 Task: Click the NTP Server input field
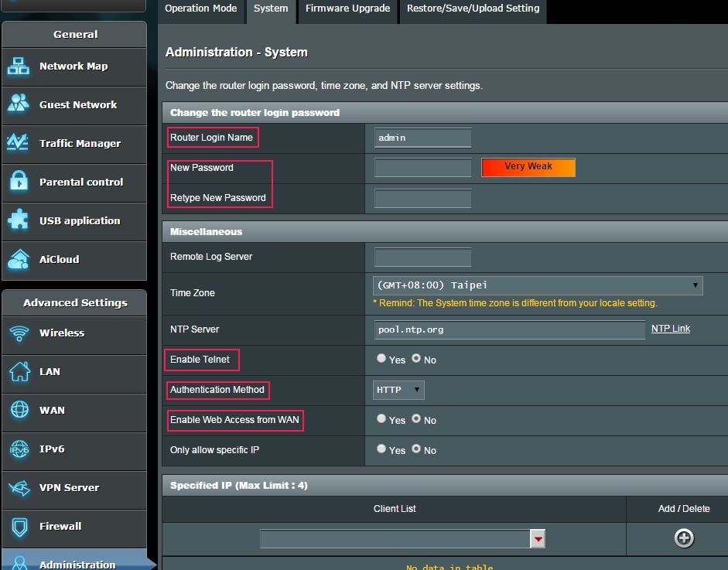[509, 329]
